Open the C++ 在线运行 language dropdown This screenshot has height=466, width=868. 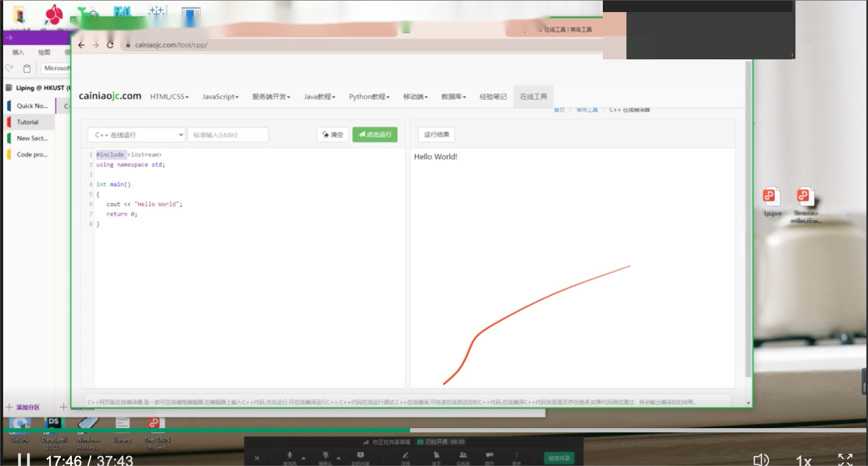137,135
